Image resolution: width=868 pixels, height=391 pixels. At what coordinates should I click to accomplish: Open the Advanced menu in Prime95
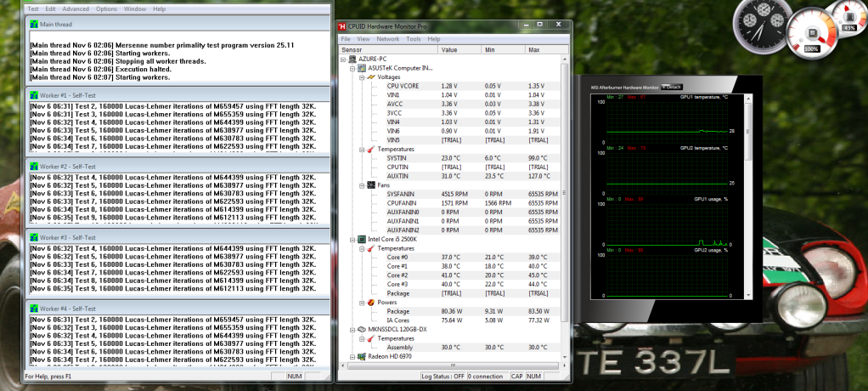76,8
